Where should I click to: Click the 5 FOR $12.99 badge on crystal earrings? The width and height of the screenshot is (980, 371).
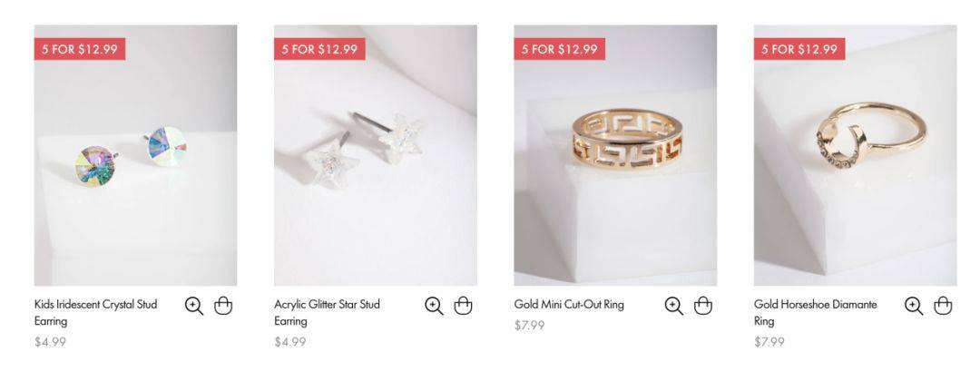(80, 49)
